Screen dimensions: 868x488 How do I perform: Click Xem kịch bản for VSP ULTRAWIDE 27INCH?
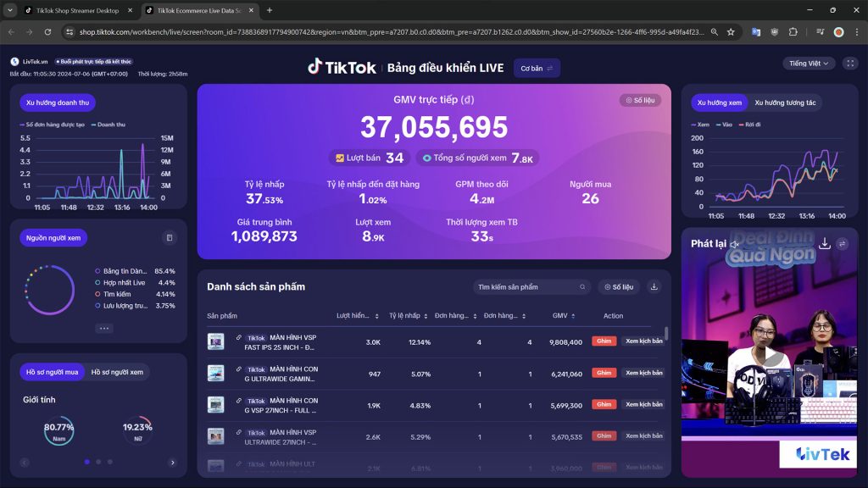pos(644,436)
